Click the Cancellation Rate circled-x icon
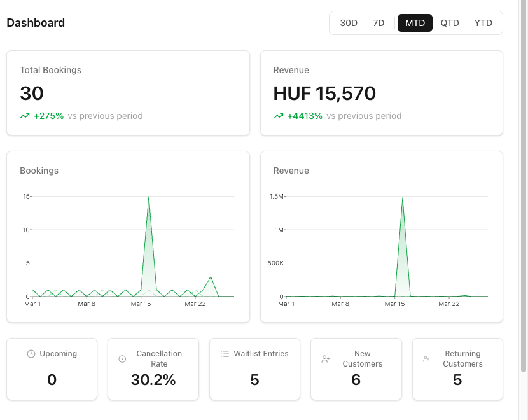The height and width of the screenshot is (420, 528). pos(123,359)
